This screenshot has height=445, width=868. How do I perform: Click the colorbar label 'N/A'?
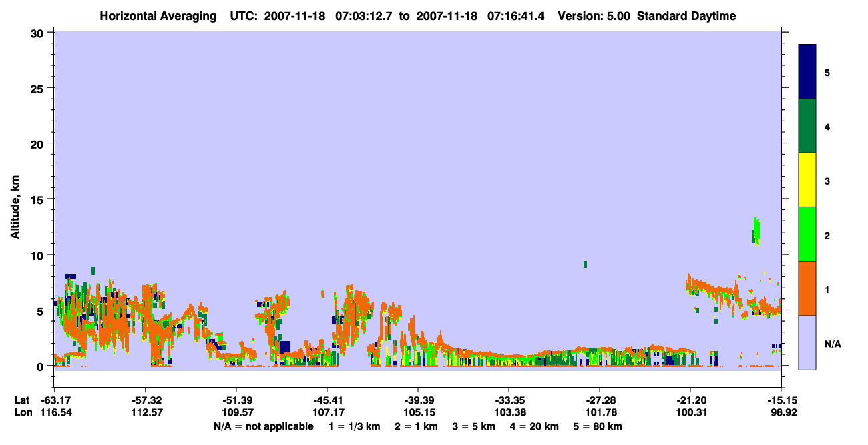point(833,344)
